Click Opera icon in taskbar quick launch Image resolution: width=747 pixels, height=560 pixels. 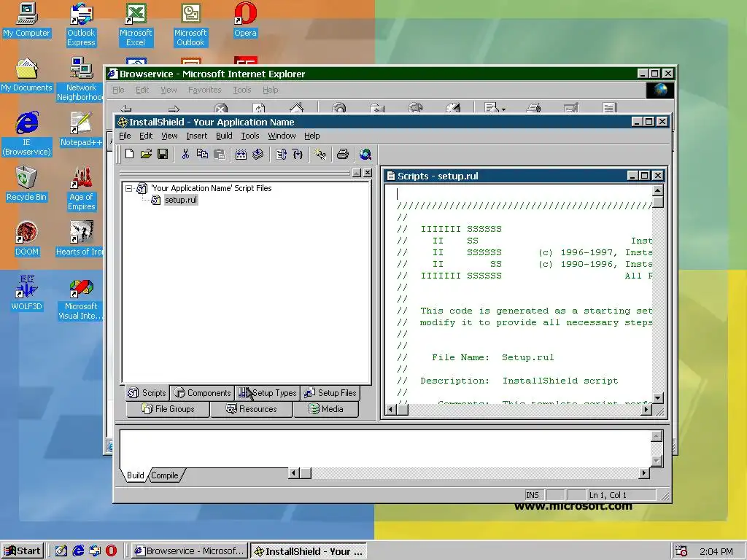(x=111, y=551)
